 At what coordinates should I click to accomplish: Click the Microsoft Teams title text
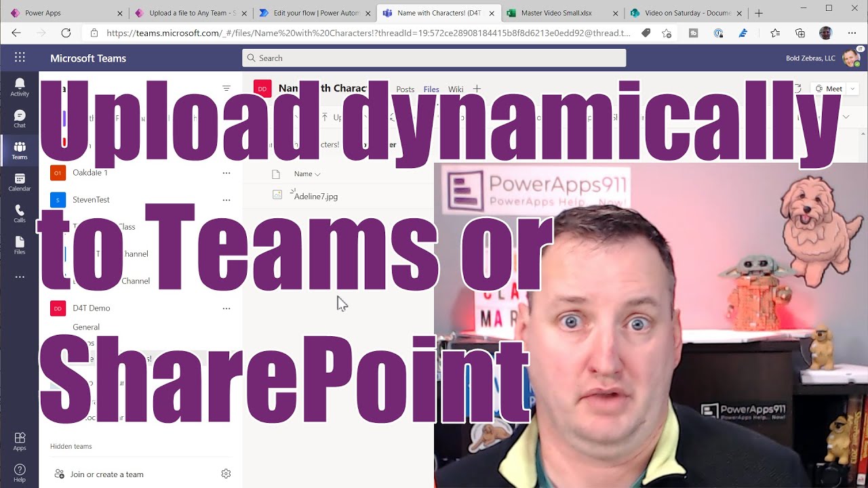(x=88, y=58)
